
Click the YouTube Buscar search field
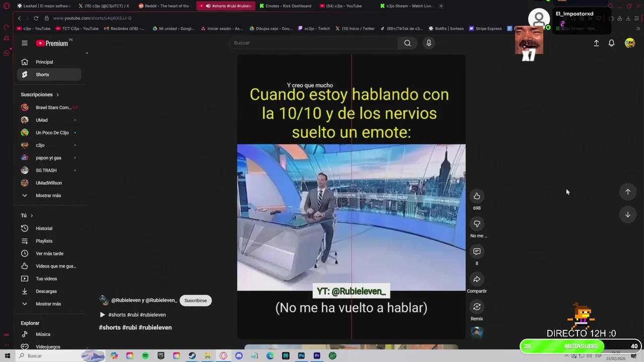pyautogui.click(x=314, y=43)
